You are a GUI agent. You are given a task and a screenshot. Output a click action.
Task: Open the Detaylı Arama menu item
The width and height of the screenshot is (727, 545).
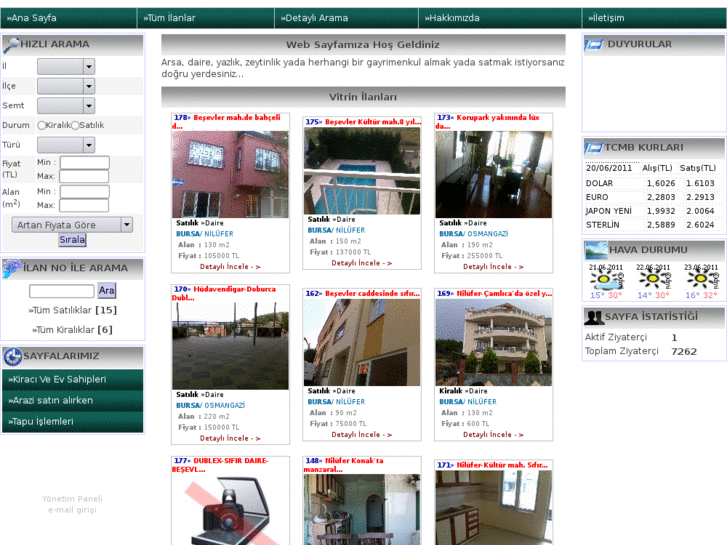(346, 18)
